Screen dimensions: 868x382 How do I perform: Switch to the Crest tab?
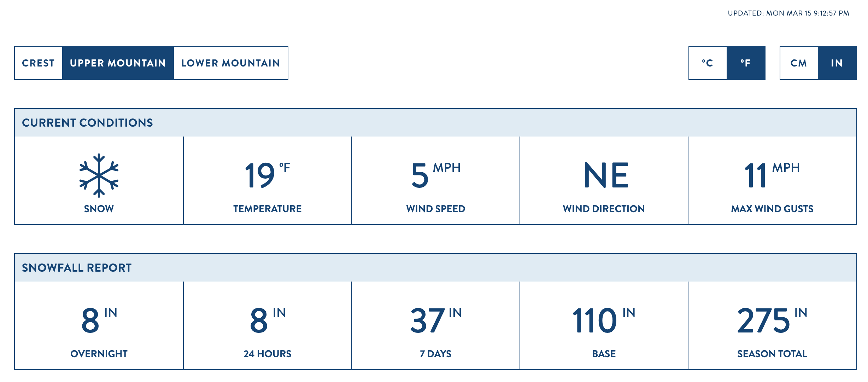[39, 63]
